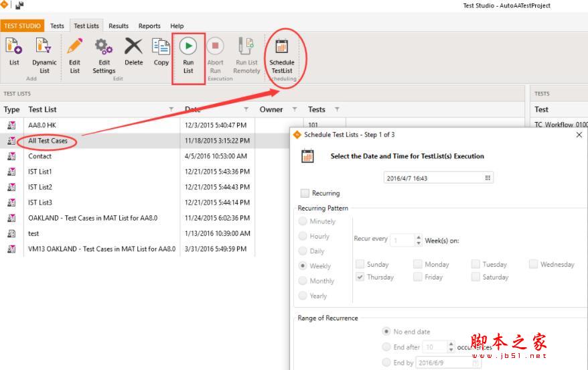Open the Date column filter

[246, 109]
